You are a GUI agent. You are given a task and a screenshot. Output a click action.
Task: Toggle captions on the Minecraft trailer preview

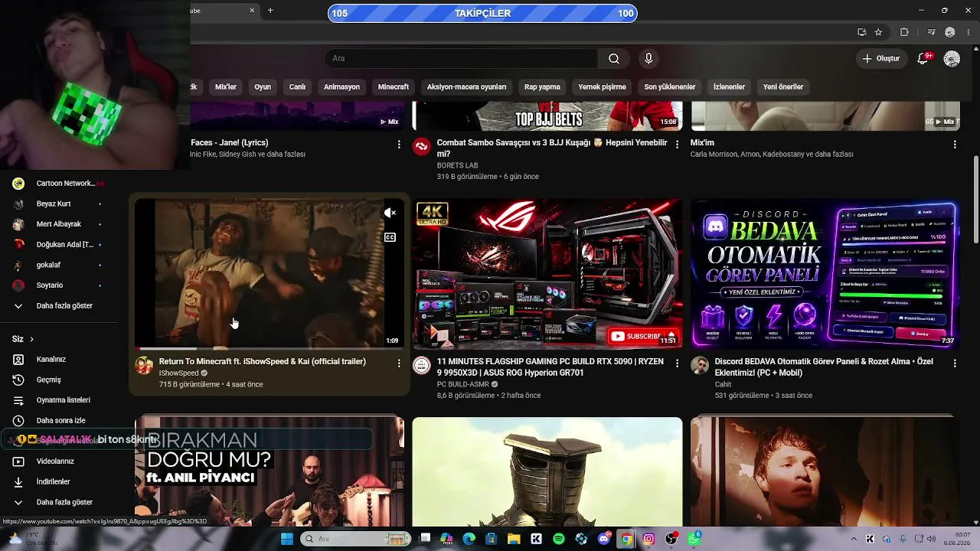pyautogui.click(x=390, y=237)
